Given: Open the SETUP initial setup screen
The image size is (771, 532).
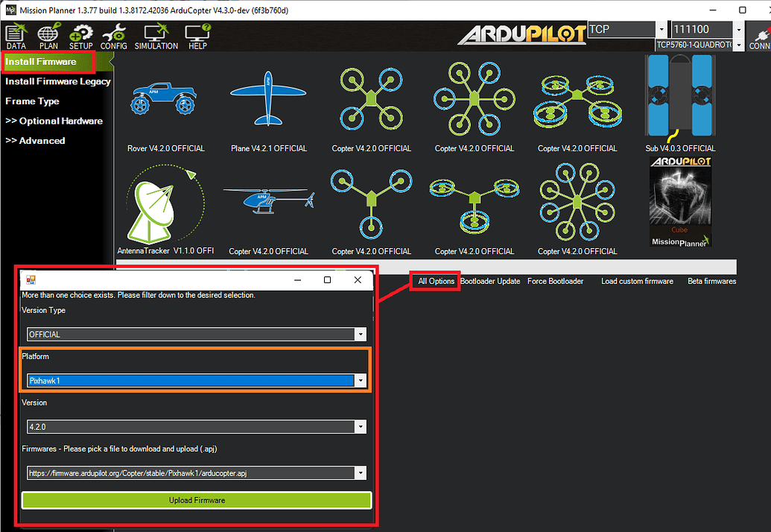Looking at the screenshot, I should pos(80,37).
